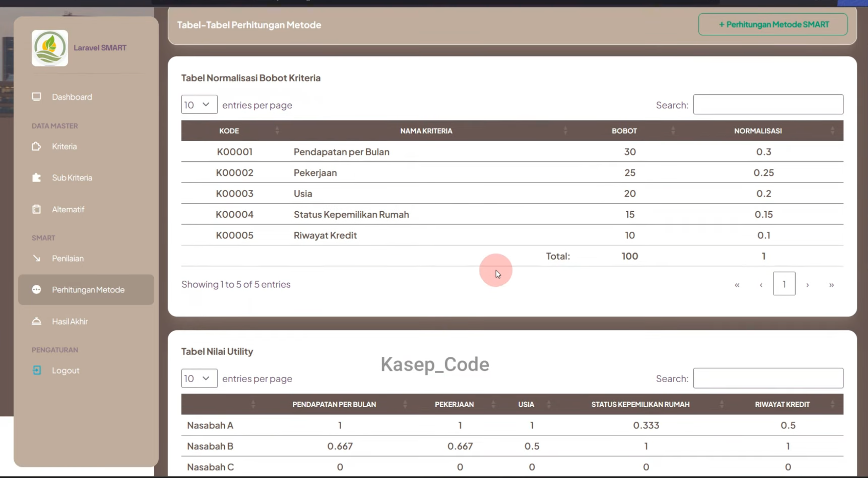Screen dimensions: 868x478
Task: Focus Search field of Normalisasi Bobot table
Action: click(768, 104)
